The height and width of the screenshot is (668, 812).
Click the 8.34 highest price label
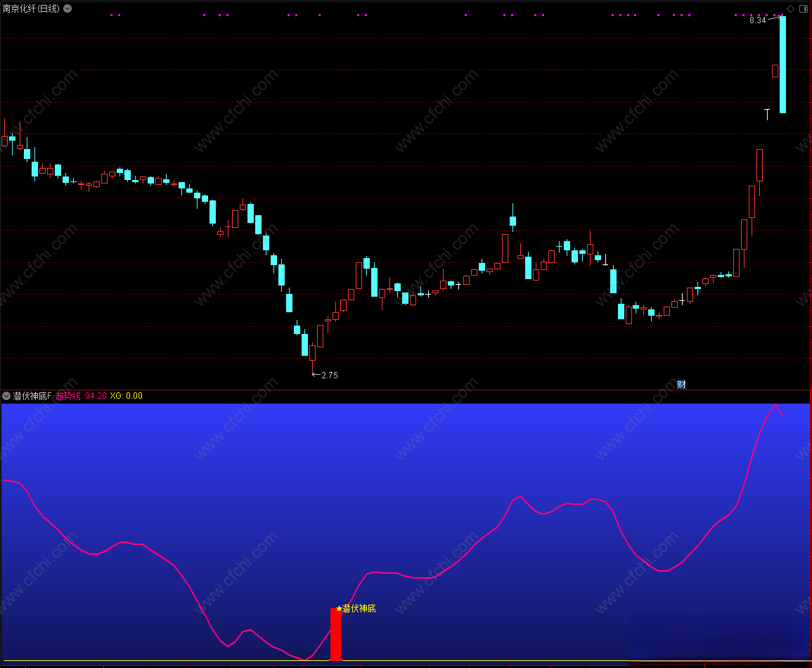758,20
